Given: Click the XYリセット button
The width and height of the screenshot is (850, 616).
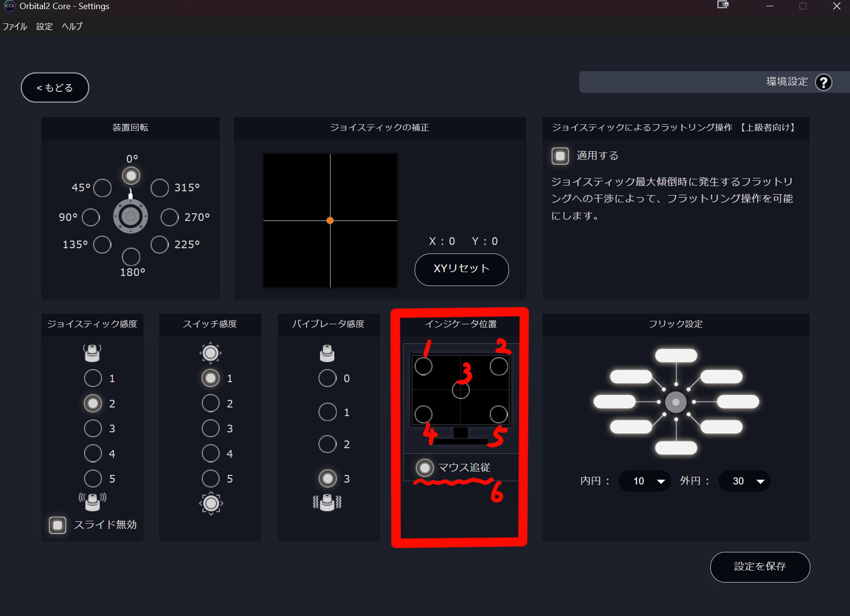Looking at the screenshot, I should coord(461,269).
